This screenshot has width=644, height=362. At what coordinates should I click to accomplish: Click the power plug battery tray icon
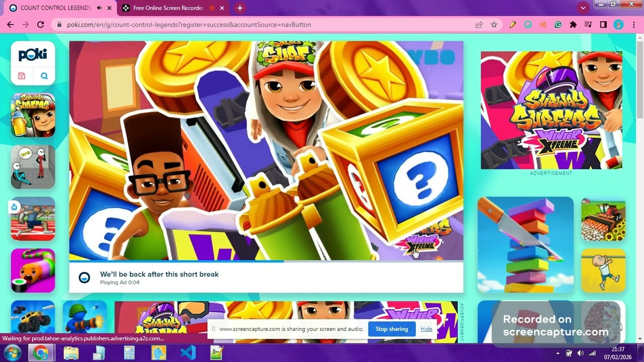(569, 353)
